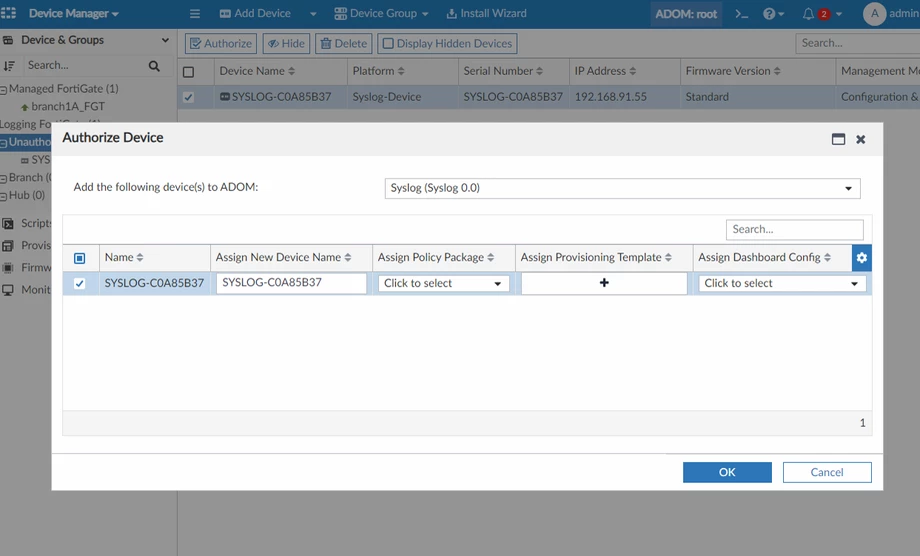Open the Monitors sidebar icon

pos(8,290)
